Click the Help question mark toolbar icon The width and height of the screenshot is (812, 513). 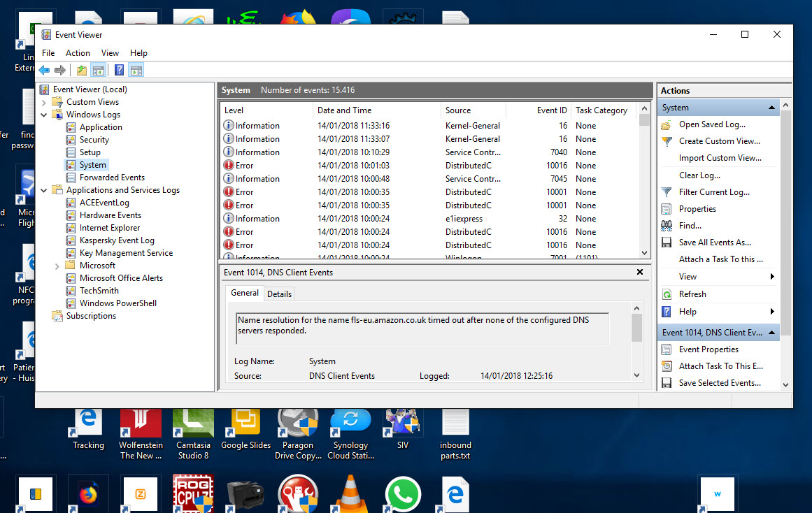(120, 70)
